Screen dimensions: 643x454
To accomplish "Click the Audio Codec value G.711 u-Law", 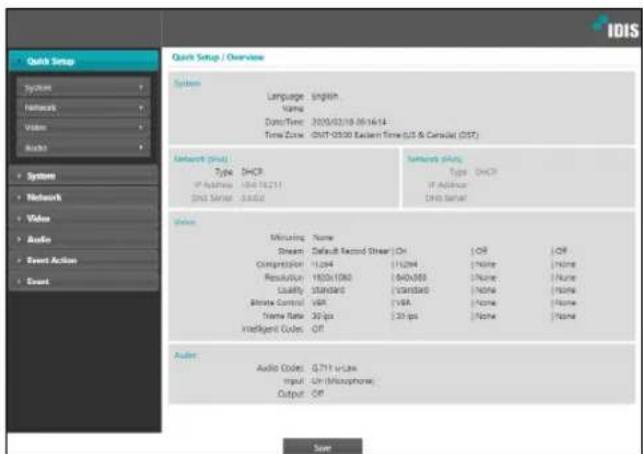I will click(x=334, y=368).
